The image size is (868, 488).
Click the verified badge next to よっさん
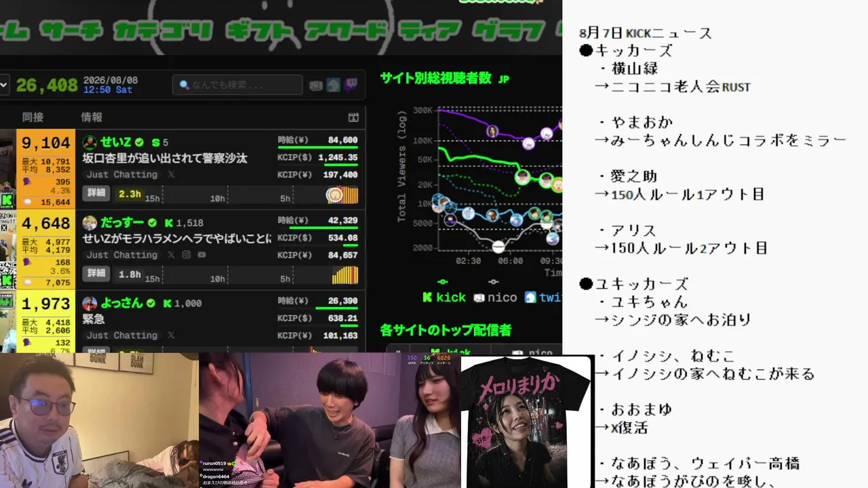click(x=151, y=304)
